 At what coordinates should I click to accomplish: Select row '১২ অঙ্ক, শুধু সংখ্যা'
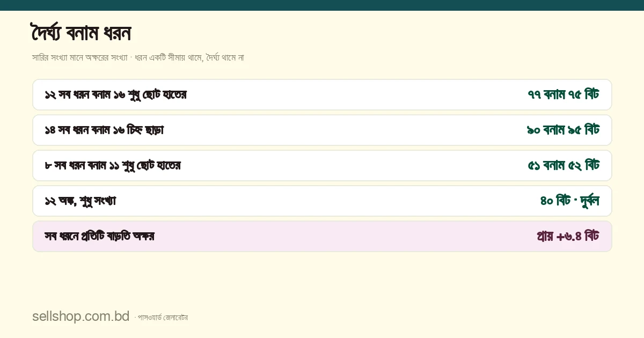(322, 201)
